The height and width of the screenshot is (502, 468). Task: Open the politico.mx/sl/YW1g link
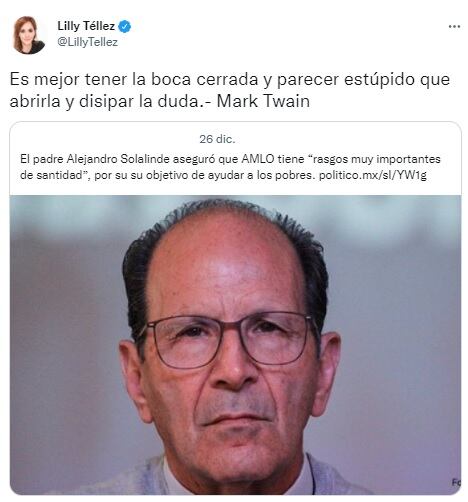[x=373, y=175]
